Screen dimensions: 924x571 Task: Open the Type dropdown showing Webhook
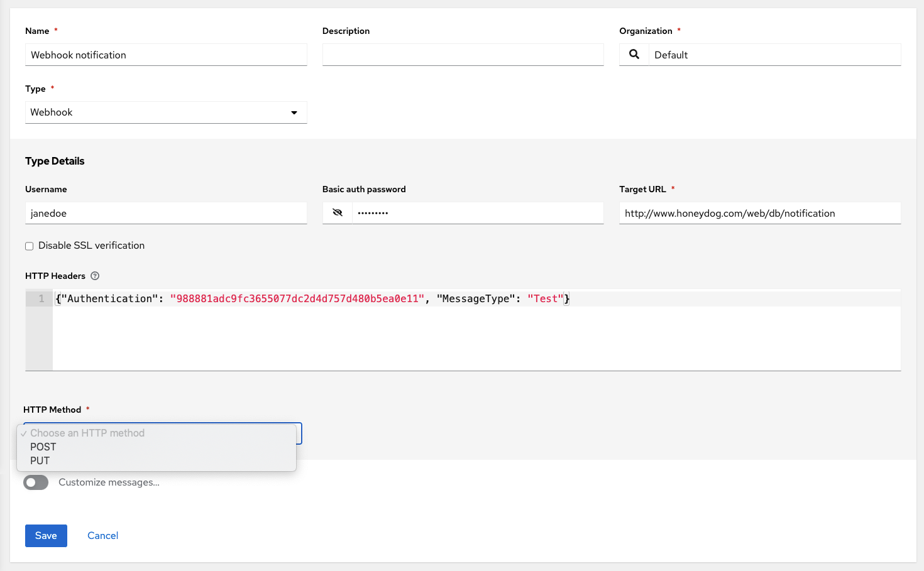click(166, 112)
